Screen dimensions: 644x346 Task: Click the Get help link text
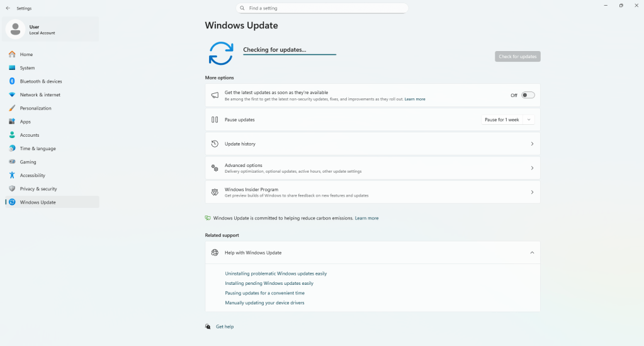225,326
